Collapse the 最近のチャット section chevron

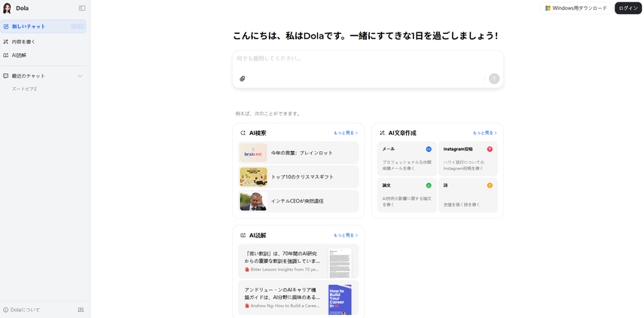point(80,76)
